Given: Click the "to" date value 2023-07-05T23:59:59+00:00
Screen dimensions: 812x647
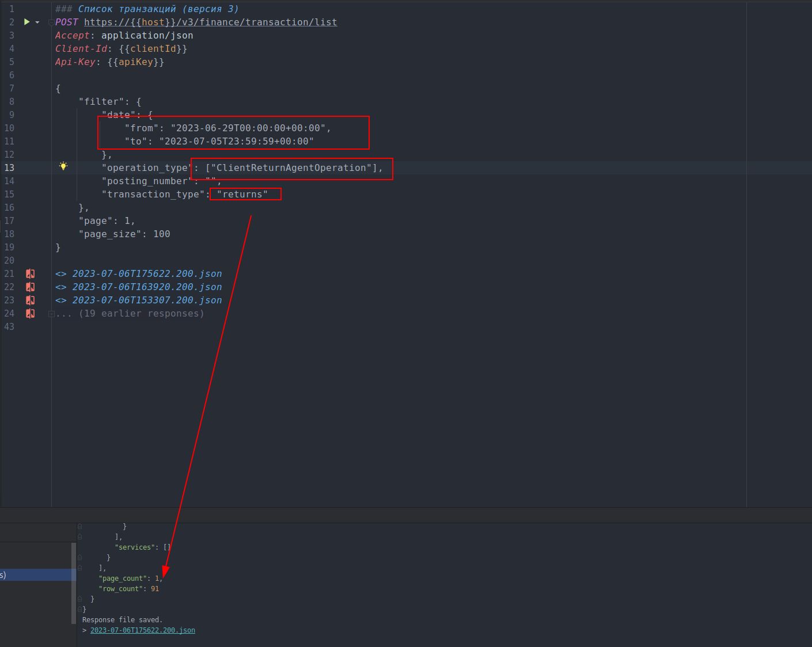Looking at the screenshot, I should (237, 141).
